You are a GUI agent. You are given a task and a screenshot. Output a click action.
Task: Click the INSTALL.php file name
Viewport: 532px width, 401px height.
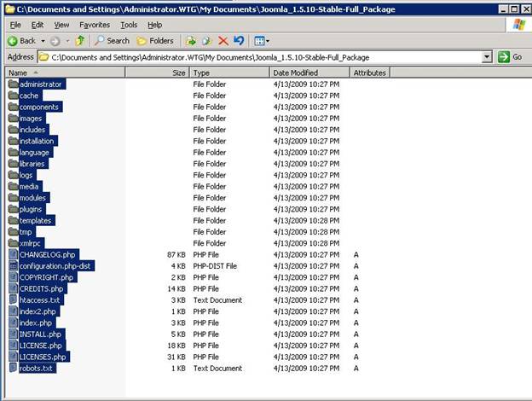coord(40,334)
